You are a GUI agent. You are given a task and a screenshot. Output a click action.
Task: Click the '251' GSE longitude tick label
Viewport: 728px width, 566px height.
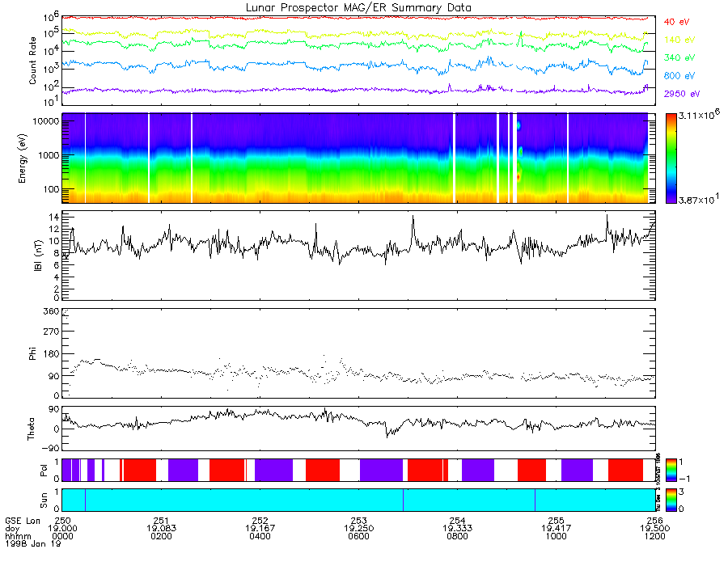(x=161, y=521)
